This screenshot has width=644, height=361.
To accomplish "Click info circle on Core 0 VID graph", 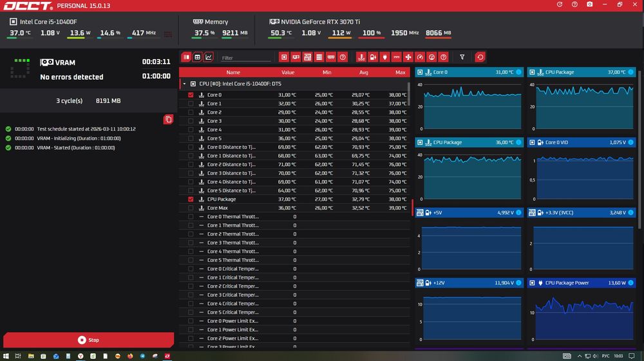I will pos(631,142).
